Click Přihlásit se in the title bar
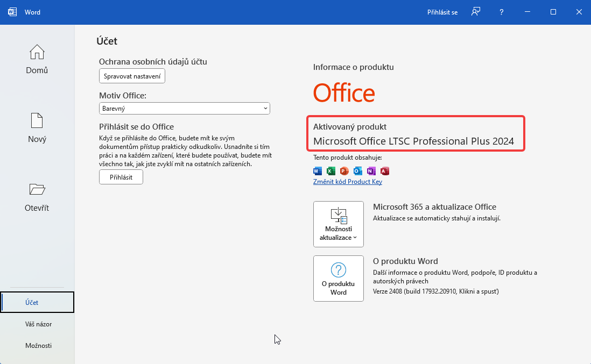Screen dimensions: 591x364 point(442,12)
